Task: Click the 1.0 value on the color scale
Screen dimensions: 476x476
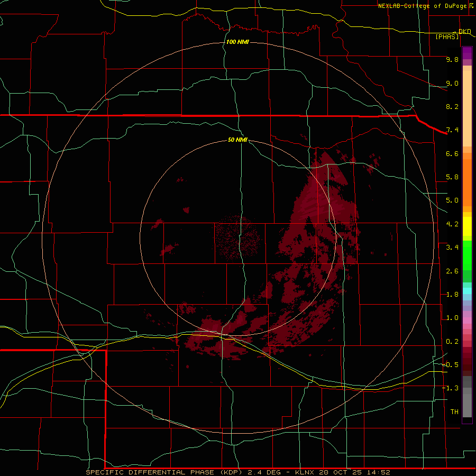Action: [452, 318]
